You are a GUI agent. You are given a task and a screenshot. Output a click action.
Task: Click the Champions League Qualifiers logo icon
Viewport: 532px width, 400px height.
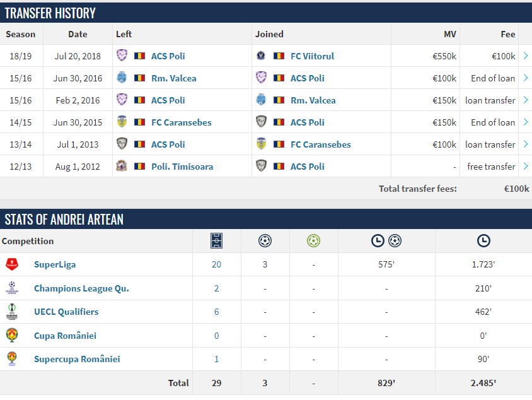[12, 288]
